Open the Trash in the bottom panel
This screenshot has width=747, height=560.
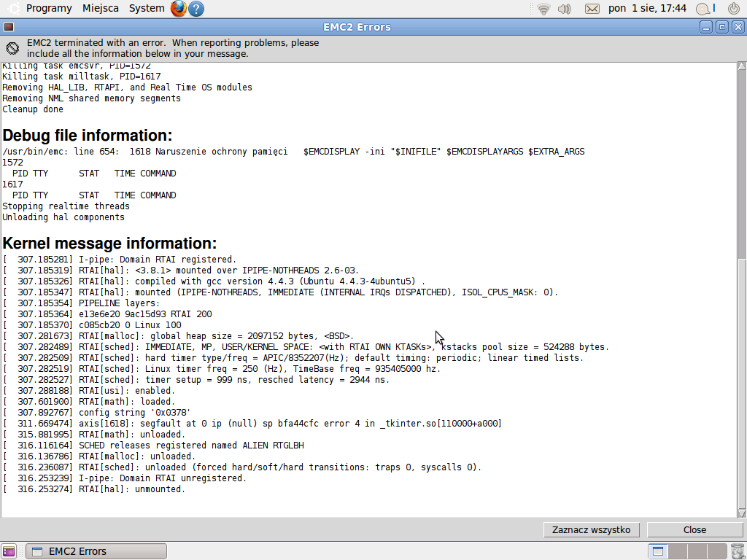737,551
